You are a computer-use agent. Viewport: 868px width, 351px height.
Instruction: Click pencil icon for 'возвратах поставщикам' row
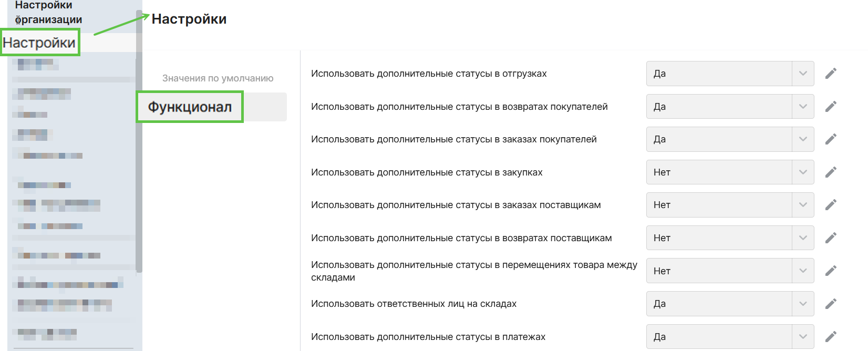(831, 238)
